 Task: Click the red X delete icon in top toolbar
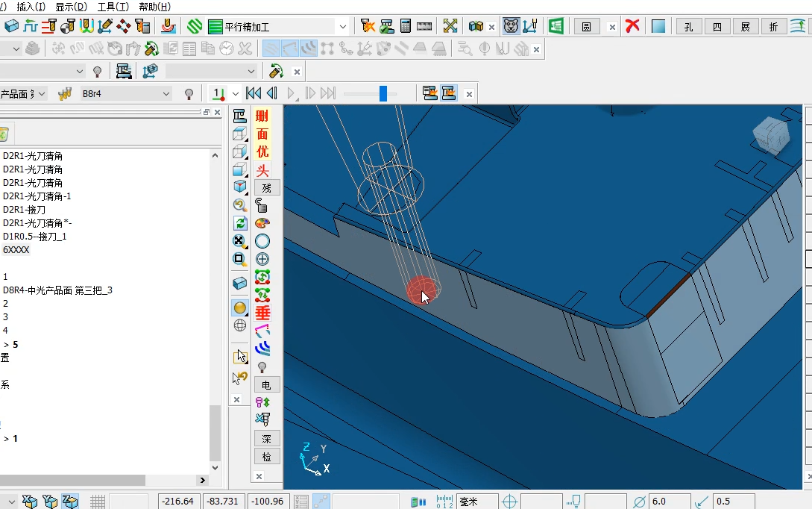[632, 26]
